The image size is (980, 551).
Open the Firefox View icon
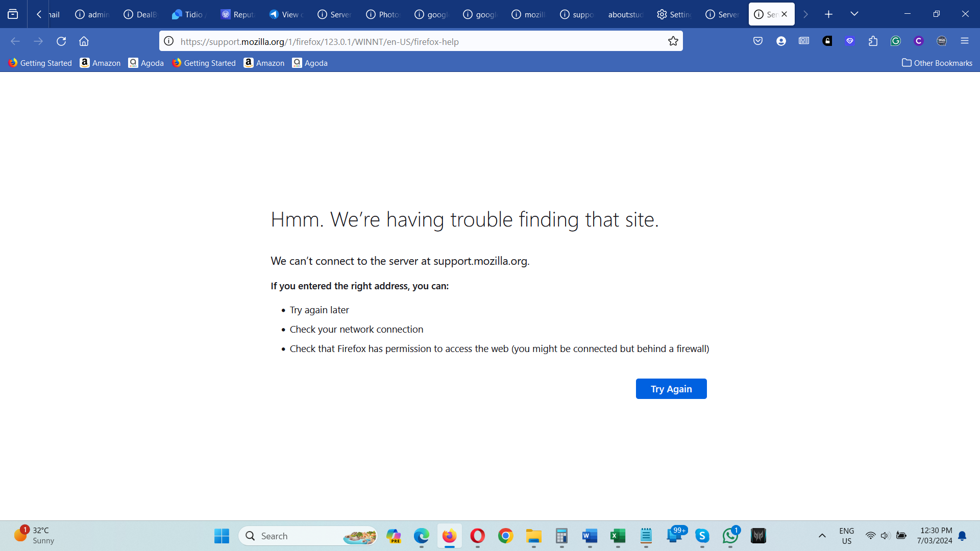13,14
